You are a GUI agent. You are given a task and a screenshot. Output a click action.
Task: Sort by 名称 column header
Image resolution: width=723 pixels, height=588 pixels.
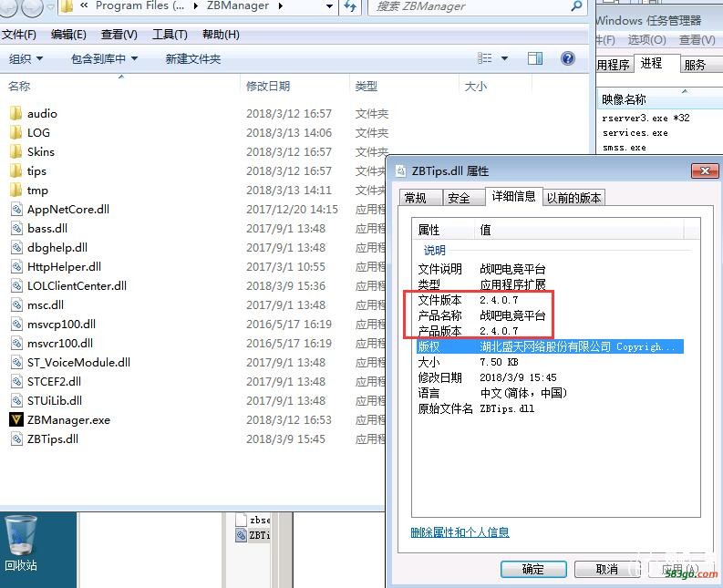(119, 86)
